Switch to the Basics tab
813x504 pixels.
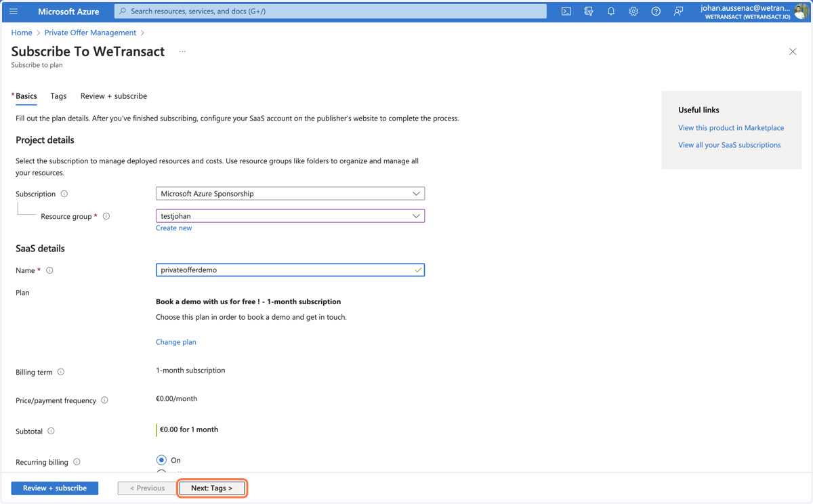click(26, 96)
